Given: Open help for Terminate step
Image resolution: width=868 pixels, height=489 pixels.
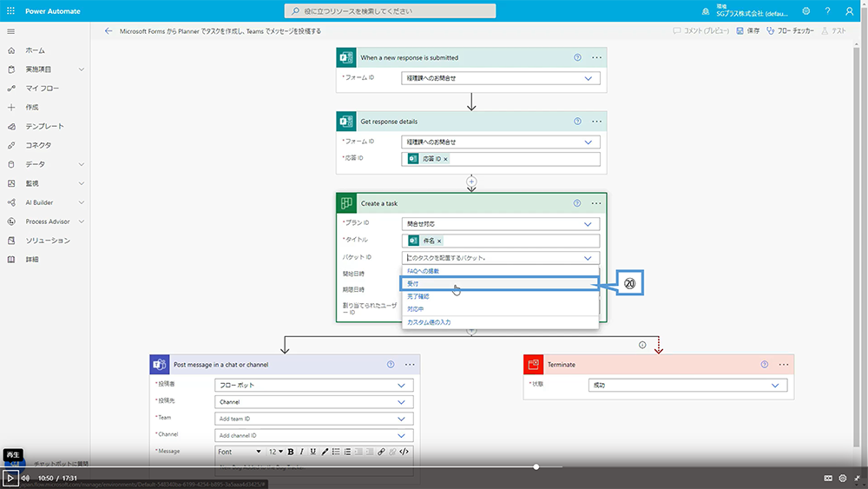Looking at the screenshot, I should 765,365.
